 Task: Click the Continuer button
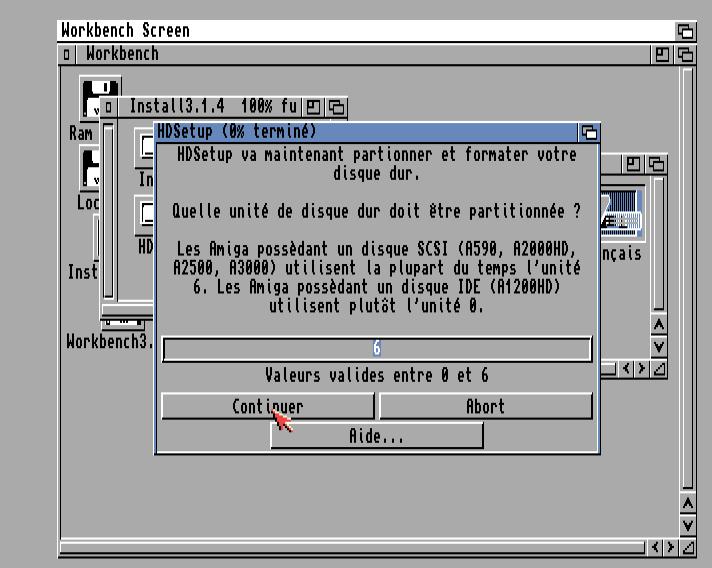coord(268,406)
